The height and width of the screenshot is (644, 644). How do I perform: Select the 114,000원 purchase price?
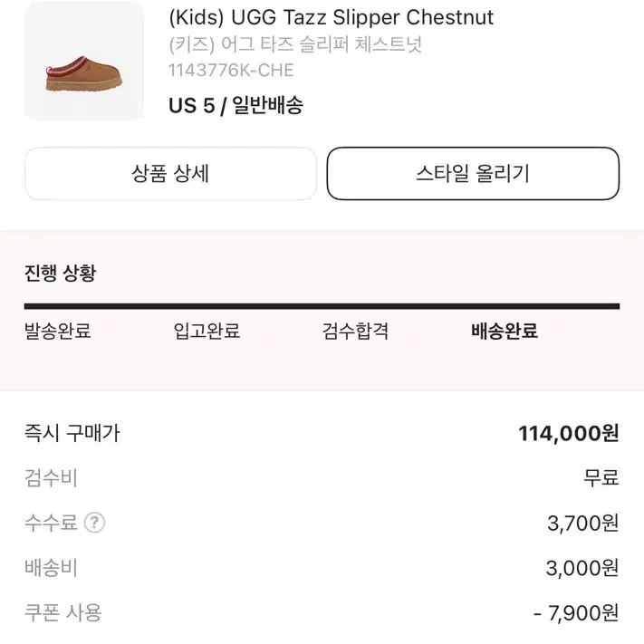(569, 433)
